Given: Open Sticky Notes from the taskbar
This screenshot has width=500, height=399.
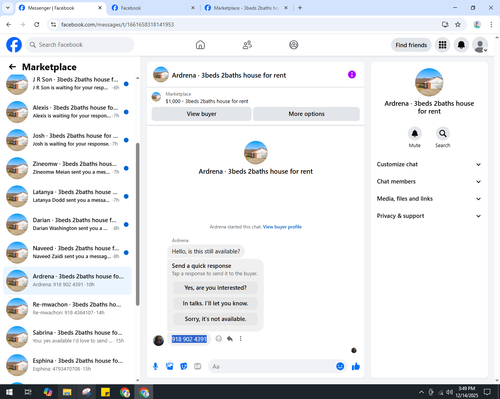Looking at the screenshot, I should pos(105,392).
